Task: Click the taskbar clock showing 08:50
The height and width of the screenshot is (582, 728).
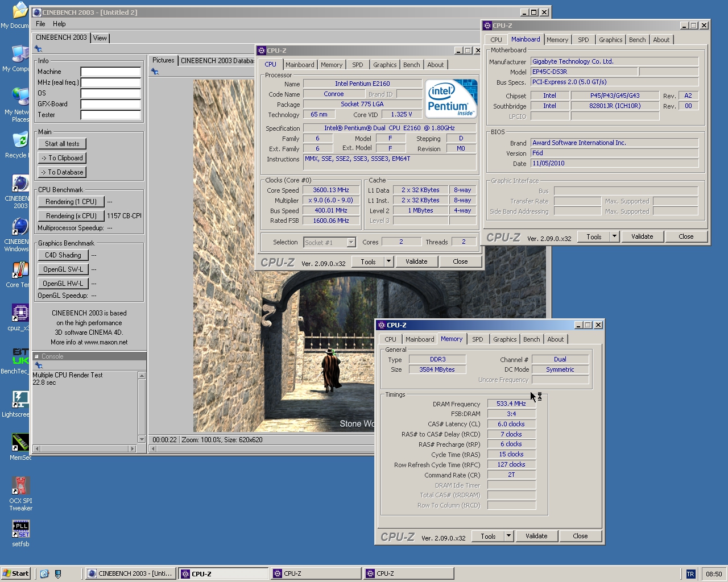Action: click(714, 574)
